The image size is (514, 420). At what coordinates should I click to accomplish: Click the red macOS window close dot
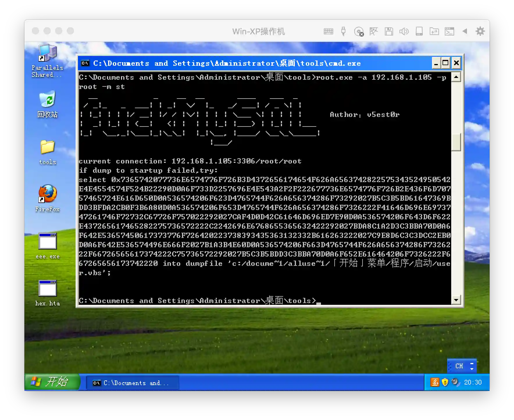click(35, 31)
